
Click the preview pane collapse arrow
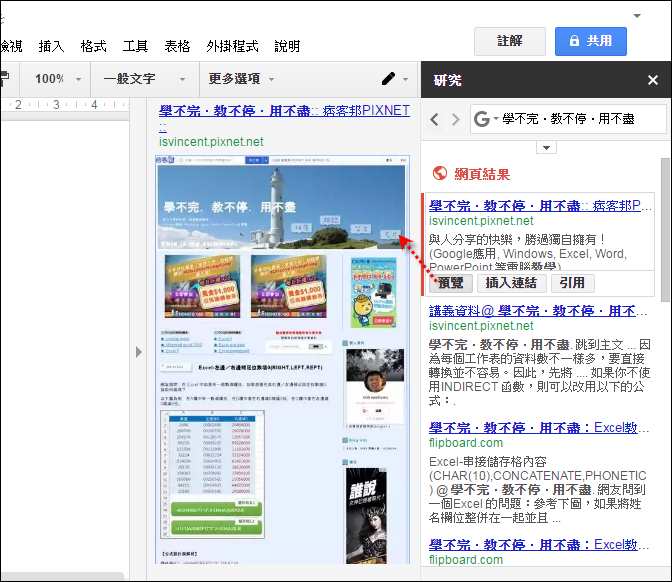click(138, 352)
